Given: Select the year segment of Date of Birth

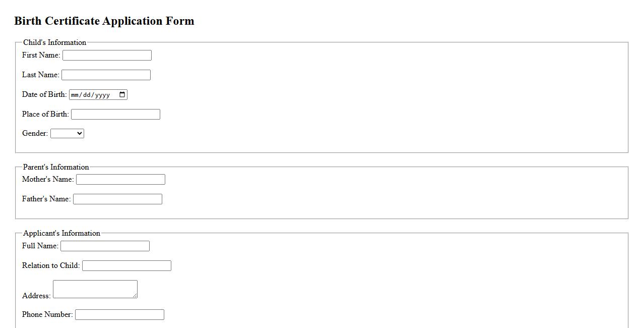Looking at the screenshot, I should tap(102, 95).
